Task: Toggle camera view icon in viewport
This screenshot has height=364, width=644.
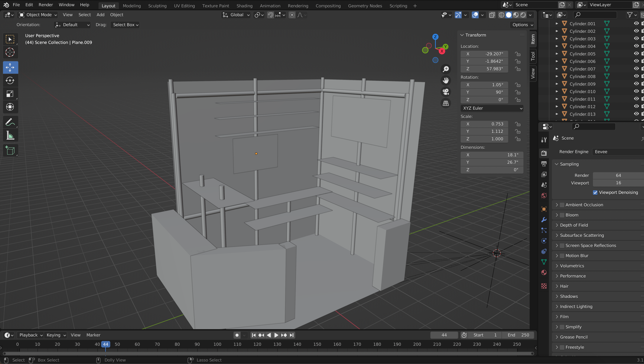Action: pos(446,92)
